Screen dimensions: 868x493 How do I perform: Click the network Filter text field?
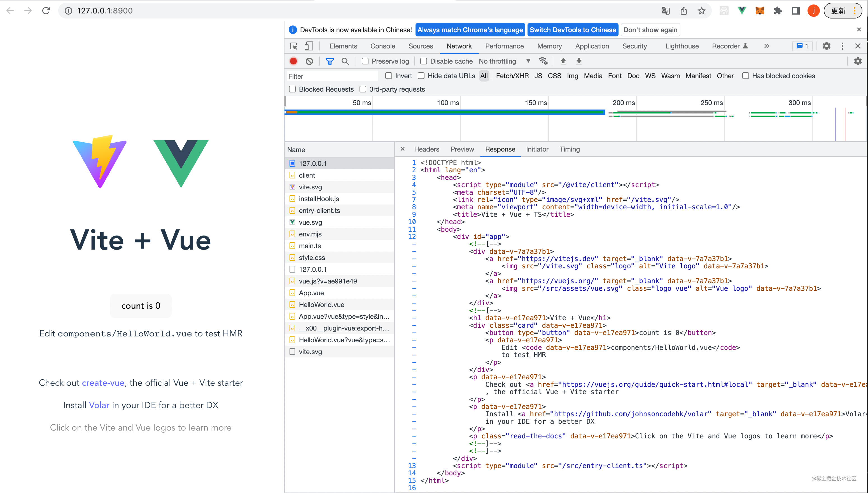pyautogui.click(x=332, y=76)
